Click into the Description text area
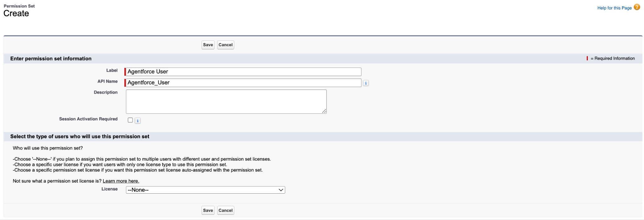644x220 pixels. coord(226,102)
